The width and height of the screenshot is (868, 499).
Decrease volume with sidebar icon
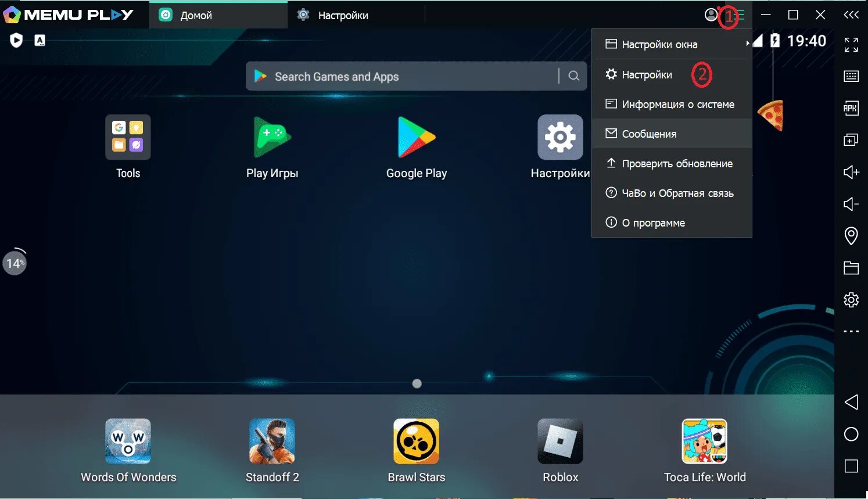tap(851, 204)
